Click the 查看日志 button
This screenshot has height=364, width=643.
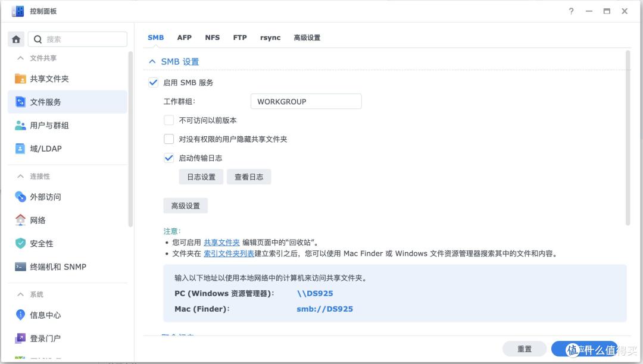[x=248, y=177]
